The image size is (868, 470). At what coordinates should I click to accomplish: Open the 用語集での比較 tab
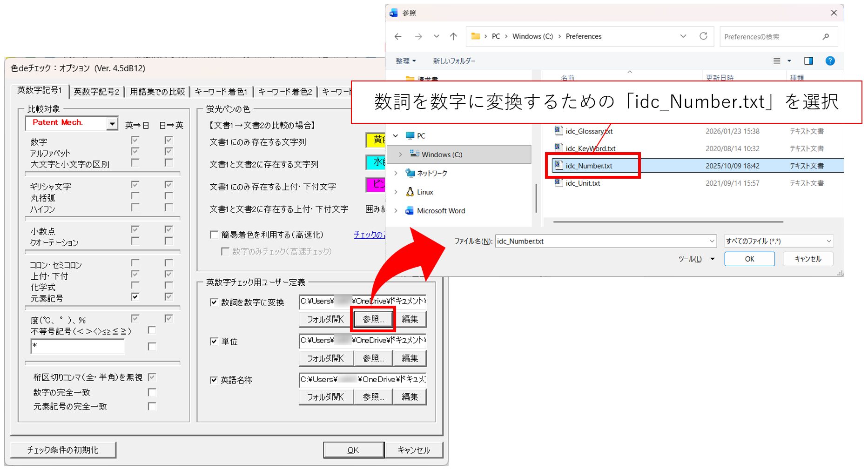[x=157, y=92]
